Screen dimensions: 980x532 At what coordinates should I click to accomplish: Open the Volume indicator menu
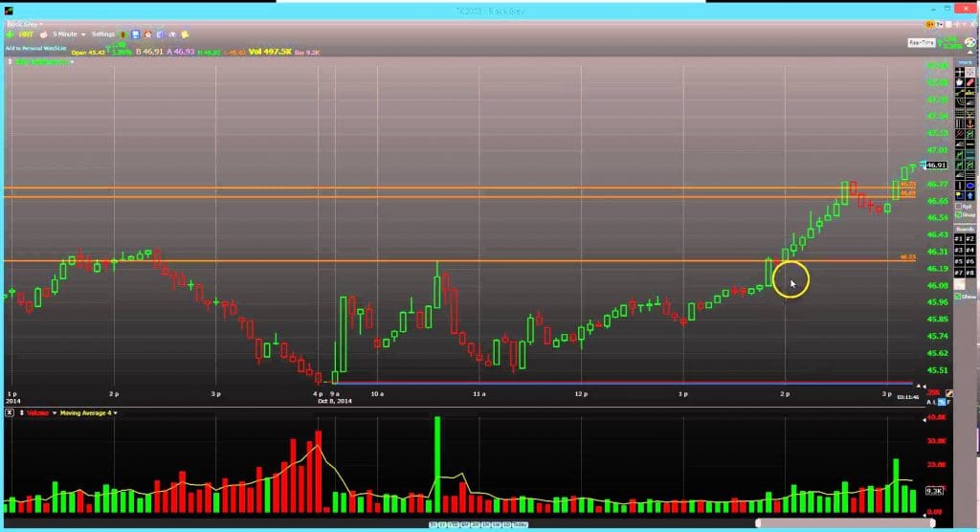[36, 412]
